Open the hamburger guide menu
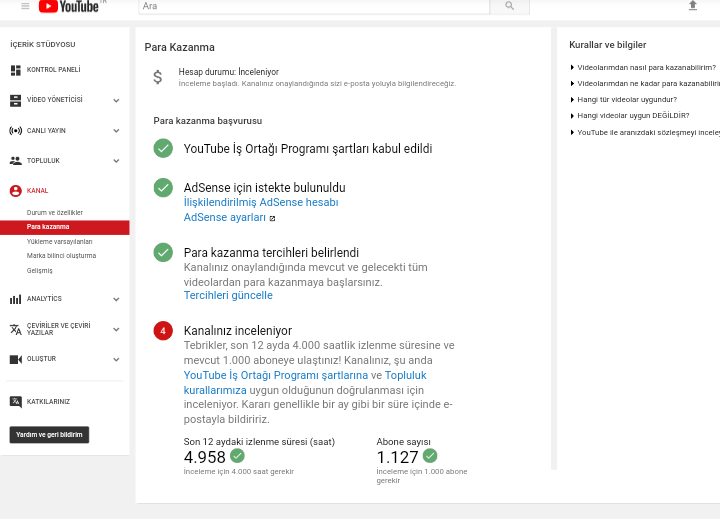 coord(25,6)
